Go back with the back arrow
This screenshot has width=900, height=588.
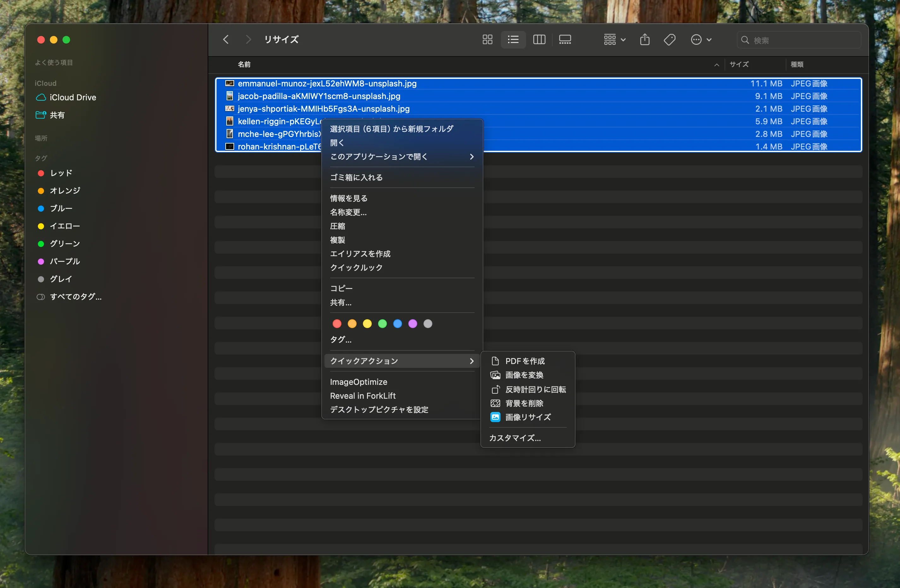(x=226, y=40)
